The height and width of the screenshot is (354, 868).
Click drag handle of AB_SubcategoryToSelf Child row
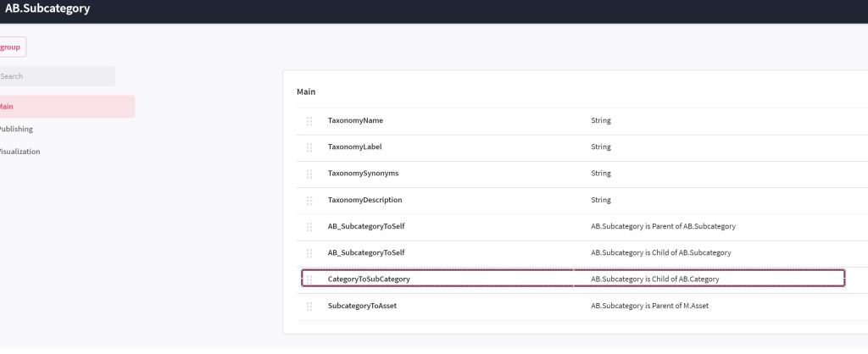pos(309,253)
